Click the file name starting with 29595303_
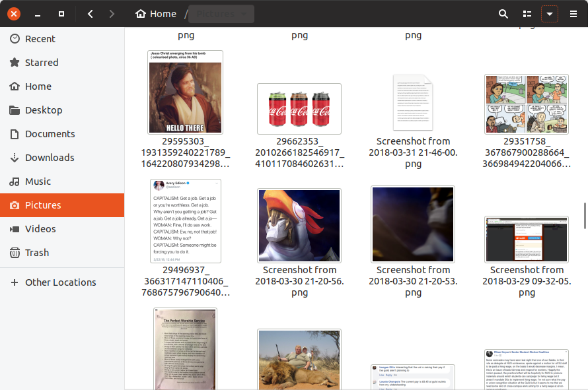Viewport: 588px width, 390px height. (185, 152)
